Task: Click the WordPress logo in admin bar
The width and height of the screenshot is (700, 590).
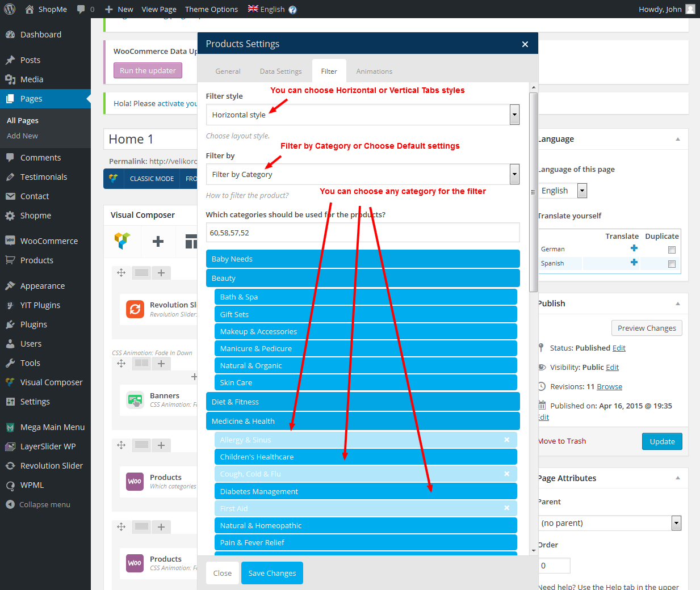Action: tap(10, 9)
